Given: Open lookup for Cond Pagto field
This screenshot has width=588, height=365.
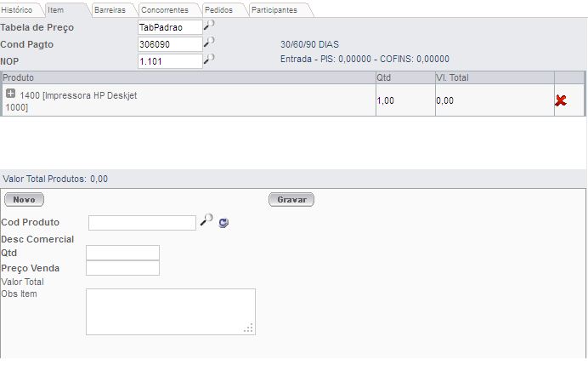Looking at the screenshot, I should [209, 42].
